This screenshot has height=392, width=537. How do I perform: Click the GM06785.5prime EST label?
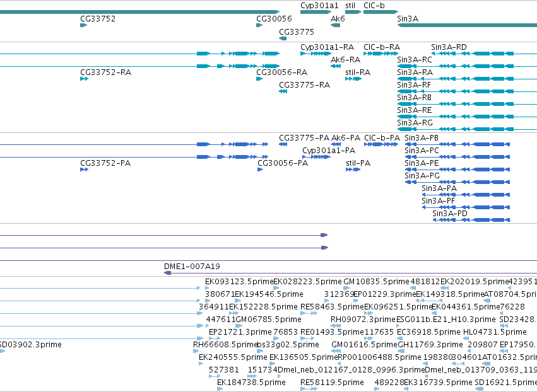pyautogui.click(x=268, y=320)
